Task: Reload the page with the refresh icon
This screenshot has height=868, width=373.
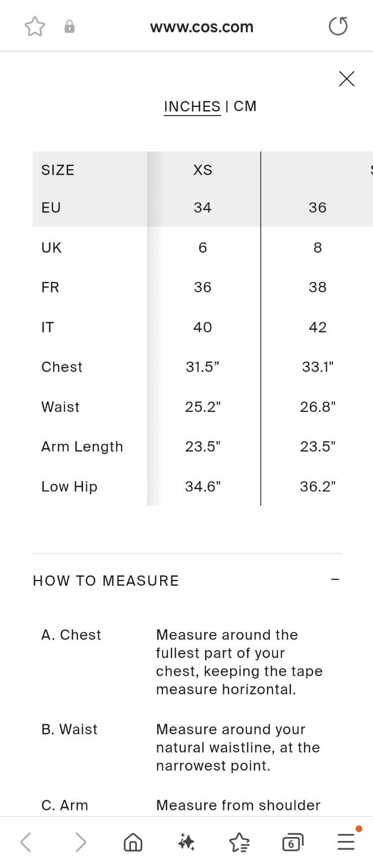Action: tap(338, 26)
